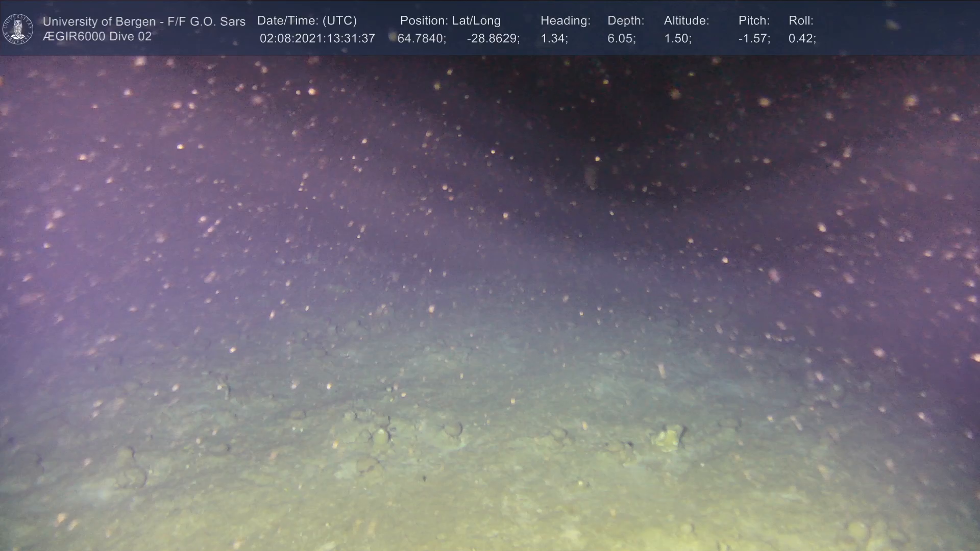Click the pale yellow rock on the right seabed

click(669, 438)
